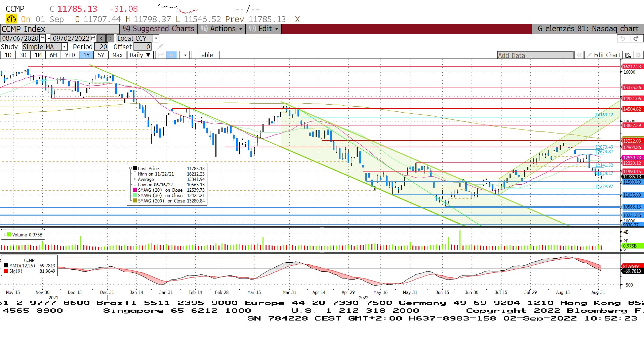This screenshot has width=644, height=337.
Task: Click the CCMP Index security field
Action: [x=60, y=29]
